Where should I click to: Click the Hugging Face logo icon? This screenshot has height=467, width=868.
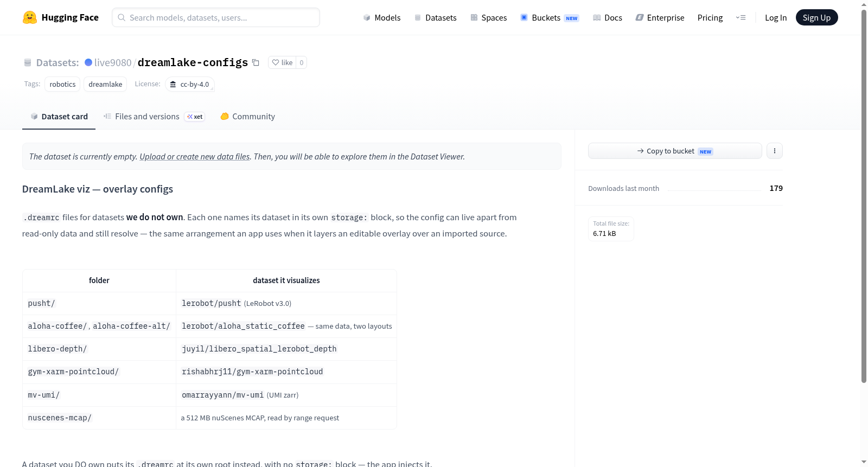(30, 17)
